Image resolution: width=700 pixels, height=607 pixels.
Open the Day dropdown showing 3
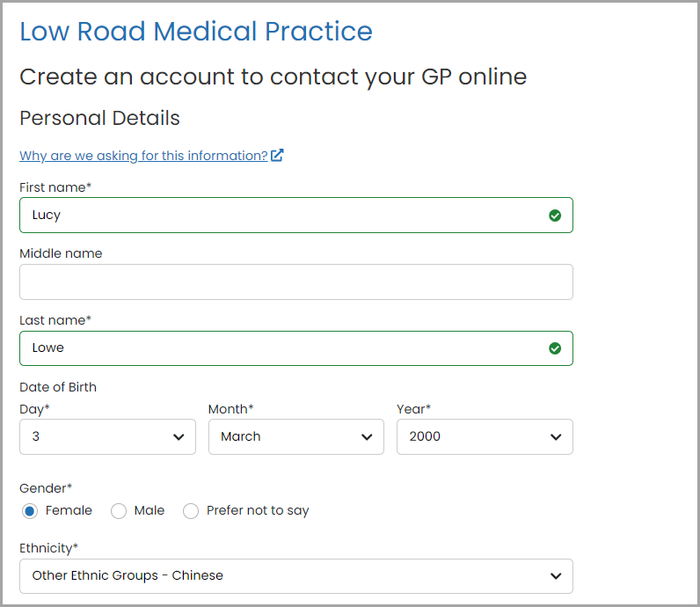click(x=107, y=437)
